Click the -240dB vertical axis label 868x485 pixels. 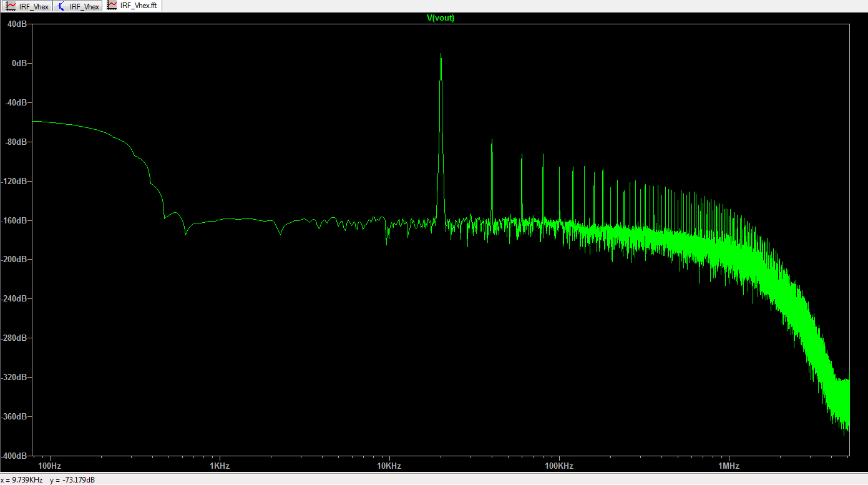click(15, 299)
